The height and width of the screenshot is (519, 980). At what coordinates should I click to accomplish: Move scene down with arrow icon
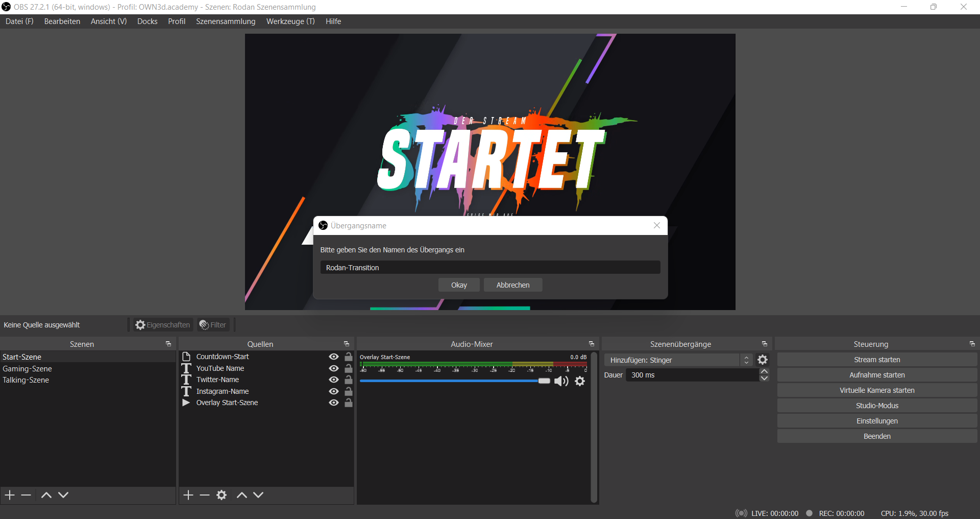tap(63, 495)
